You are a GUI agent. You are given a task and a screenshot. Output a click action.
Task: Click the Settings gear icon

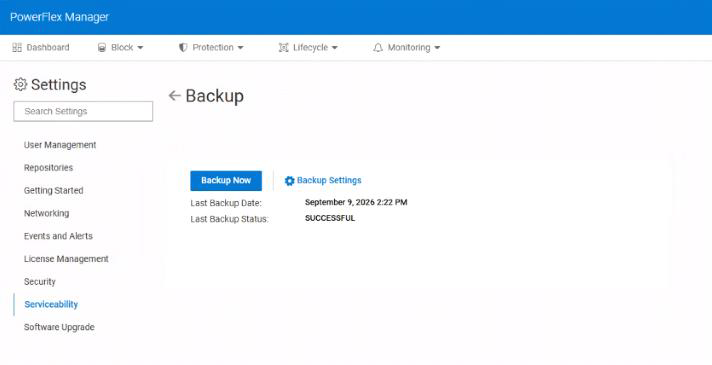[x=20, y=84]
